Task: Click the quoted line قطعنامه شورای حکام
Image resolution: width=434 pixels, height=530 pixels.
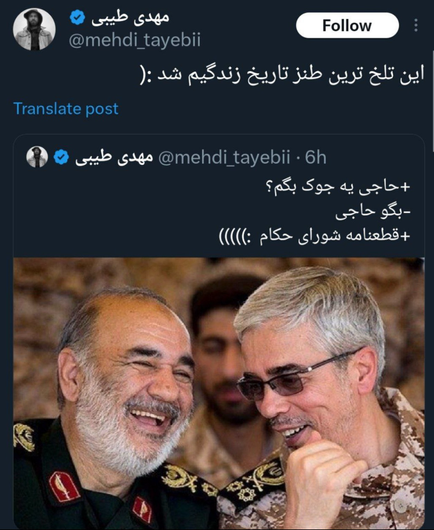Action: click(314, 236)
